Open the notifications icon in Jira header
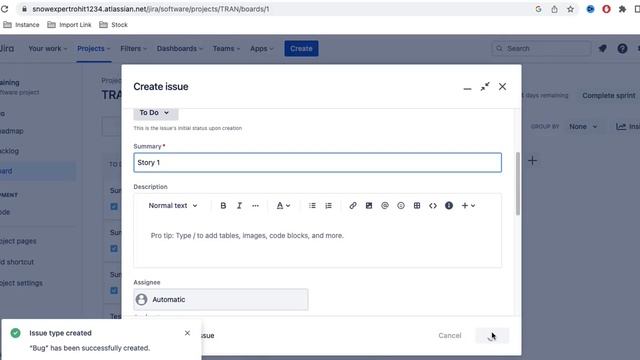This screenshot has width=640, height=360. [602, 49]
